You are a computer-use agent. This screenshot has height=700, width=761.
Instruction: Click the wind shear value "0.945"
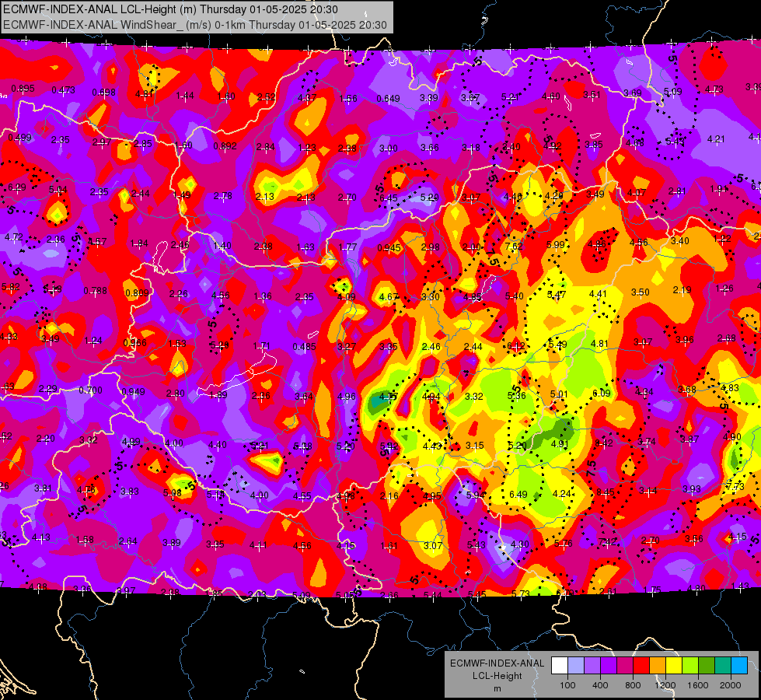point(389,248)
